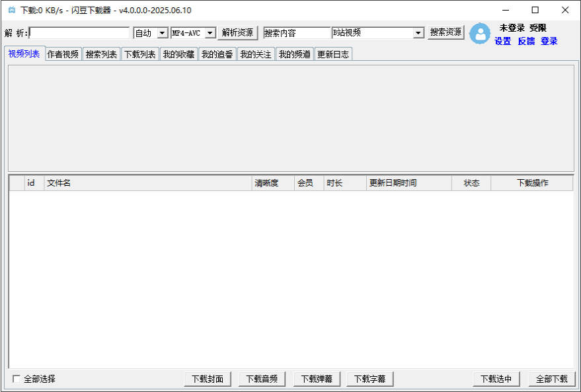
Task: Click the 下载弹幕 button
Action: click(316, 378)
